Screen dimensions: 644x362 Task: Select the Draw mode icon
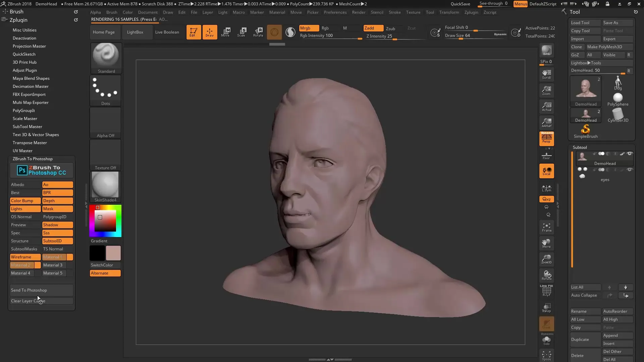210,32
